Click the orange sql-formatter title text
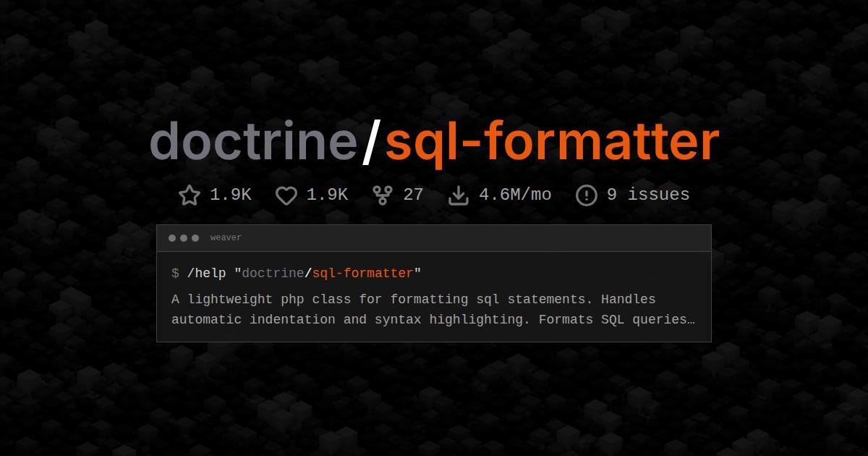868x456 pixels. (x=553, y=141)
